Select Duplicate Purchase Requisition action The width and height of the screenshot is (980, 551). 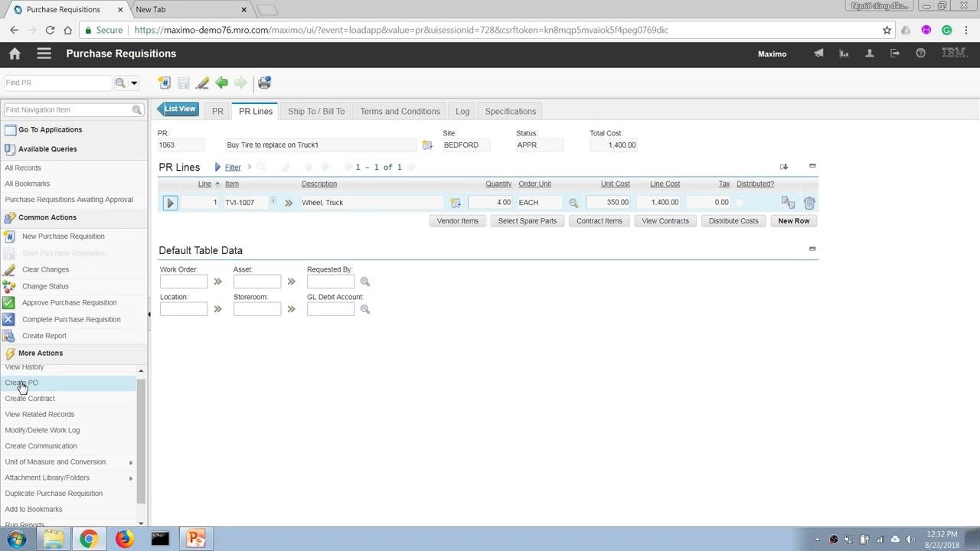[x=54, y=494]
